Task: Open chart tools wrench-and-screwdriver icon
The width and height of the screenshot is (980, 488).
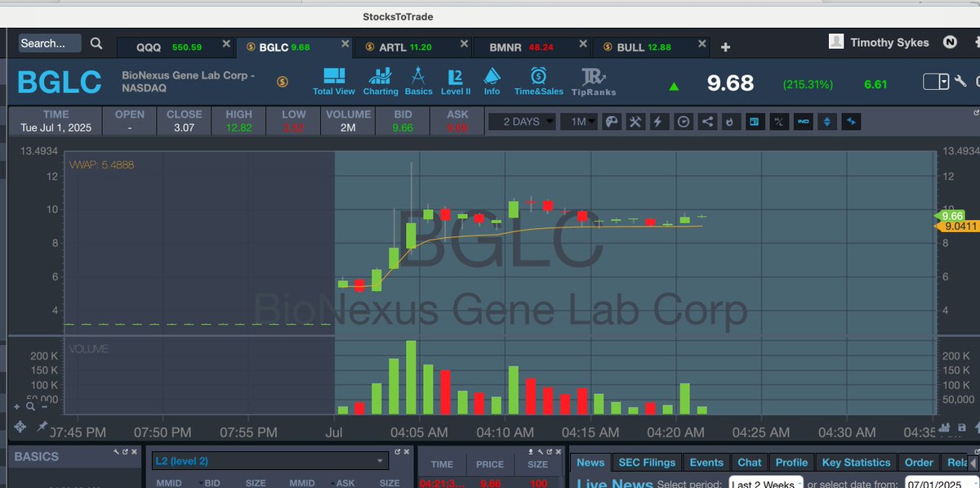Action: (x=635, y=122)
